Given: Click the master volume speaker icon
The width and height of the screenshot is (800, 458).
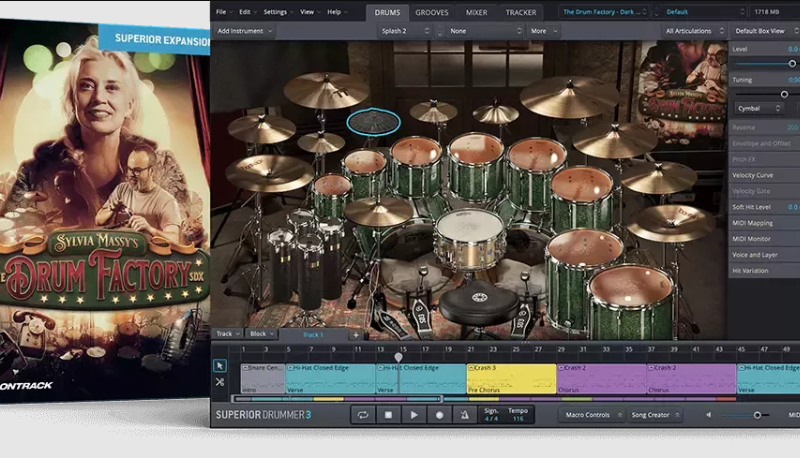Looking at the screenshot, I should 709,415.
